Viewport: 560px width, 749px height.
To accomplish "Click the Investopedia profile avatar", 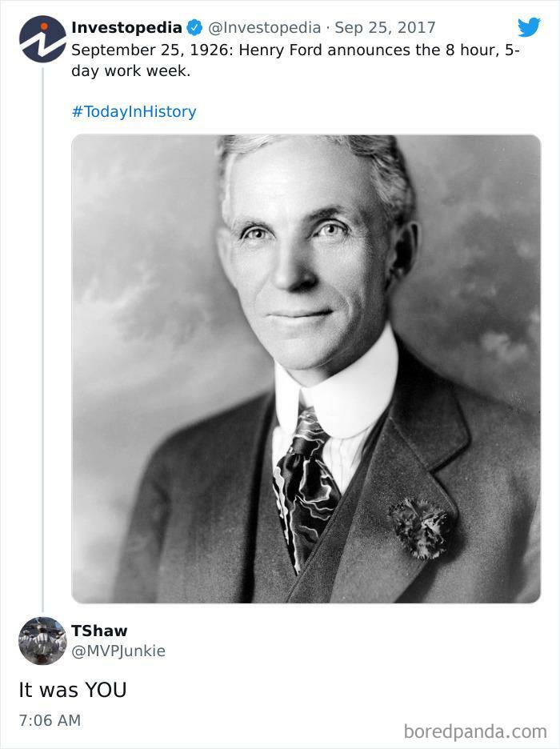I will (42, 38).
